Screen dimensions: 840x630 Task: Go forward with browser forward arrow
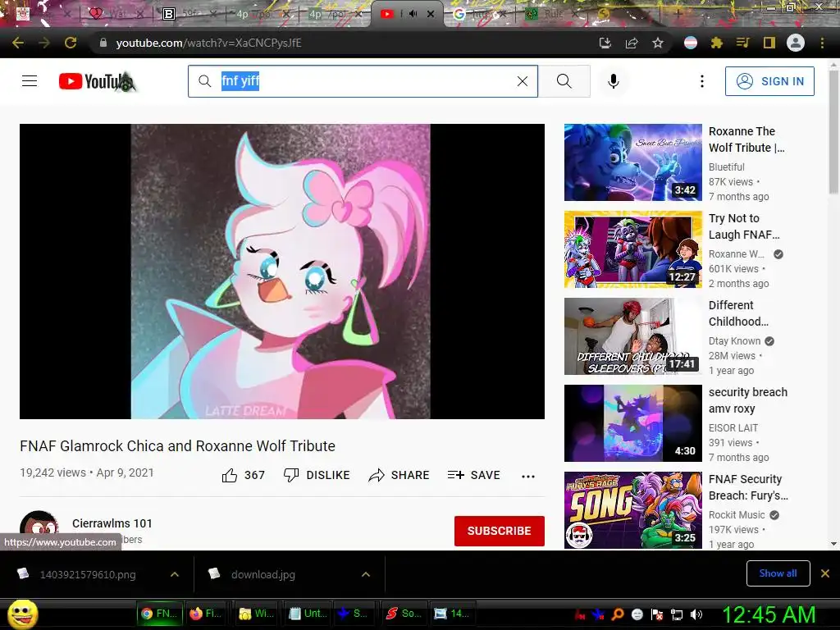click(44, 43)
